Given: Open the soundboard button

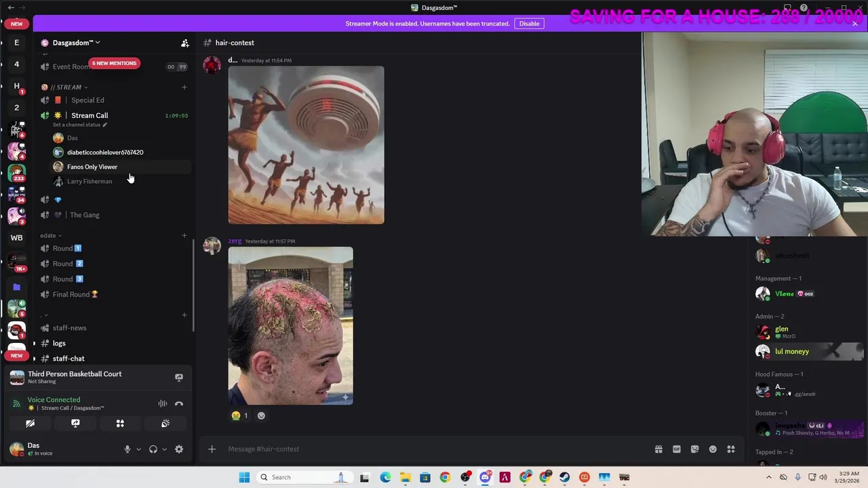Looking at the screenshot, I should (165, 424).
